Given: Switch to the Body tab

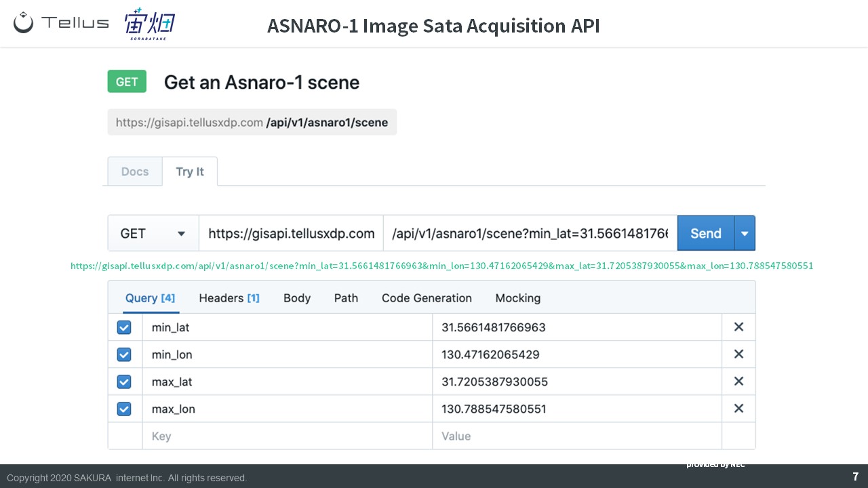Looking at the screenshot, I should click(297, 298).
